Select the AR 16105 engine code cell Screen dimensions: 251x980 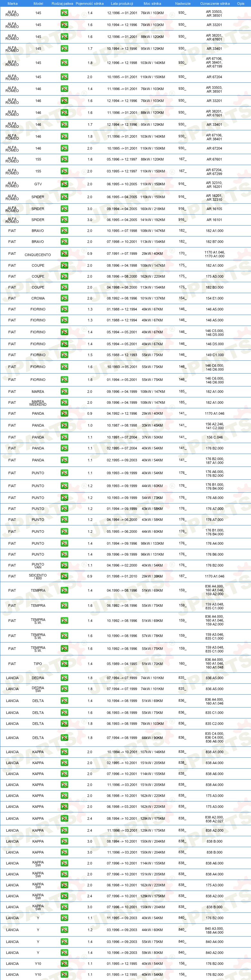click(214, 209)
